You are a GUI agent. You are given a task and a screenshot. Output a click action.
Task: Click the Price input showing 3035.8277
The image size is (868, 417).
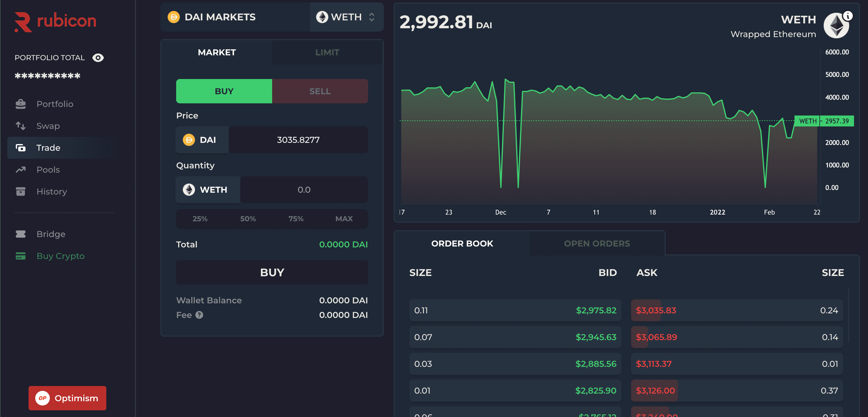(298, 140)
